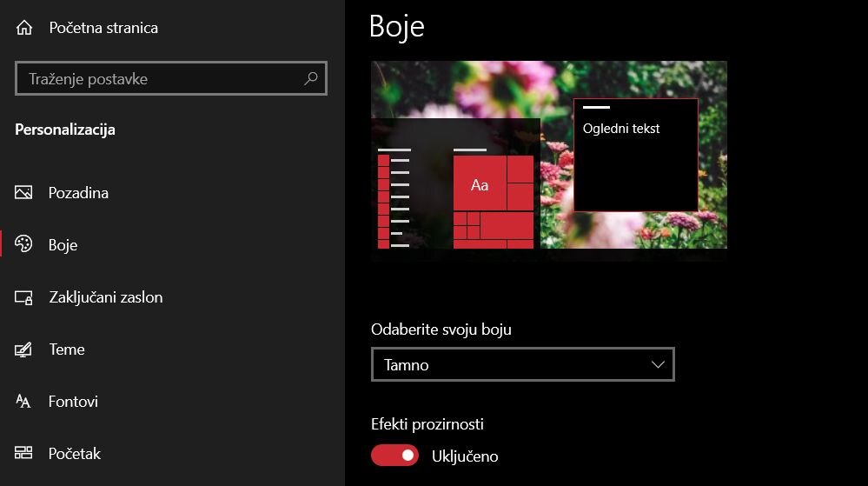Click the Teme brush icon
Image resolution: width=868 pixels, height=486 pixels.
23,350
